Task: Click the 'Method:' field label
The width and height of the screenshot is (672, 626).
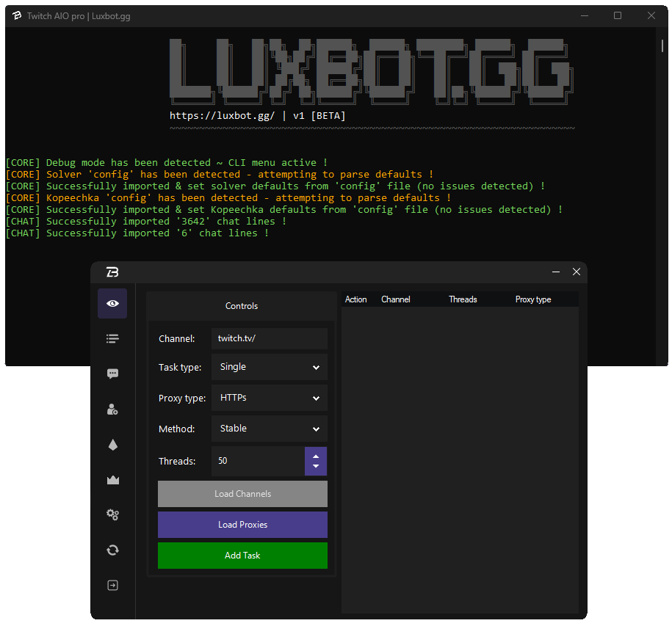Action: tap(176, 429)
